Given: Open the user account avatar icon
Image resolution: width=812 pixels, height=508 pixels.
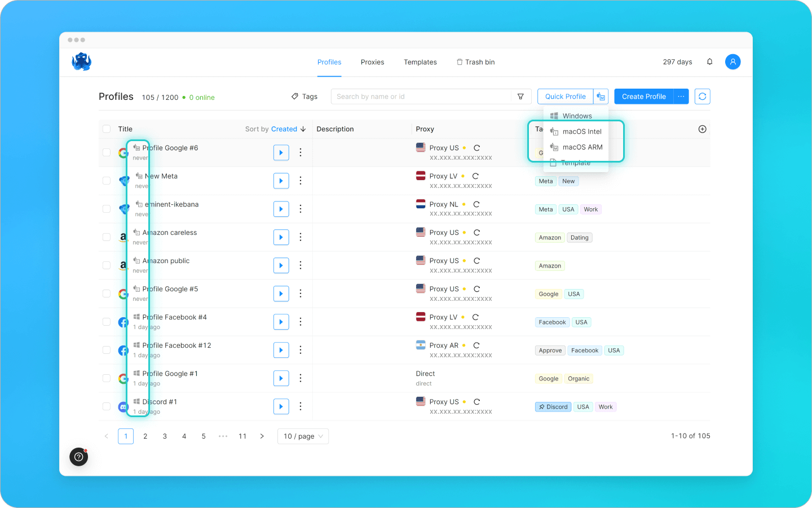Looking at the screenshot, I should [732, 62].
